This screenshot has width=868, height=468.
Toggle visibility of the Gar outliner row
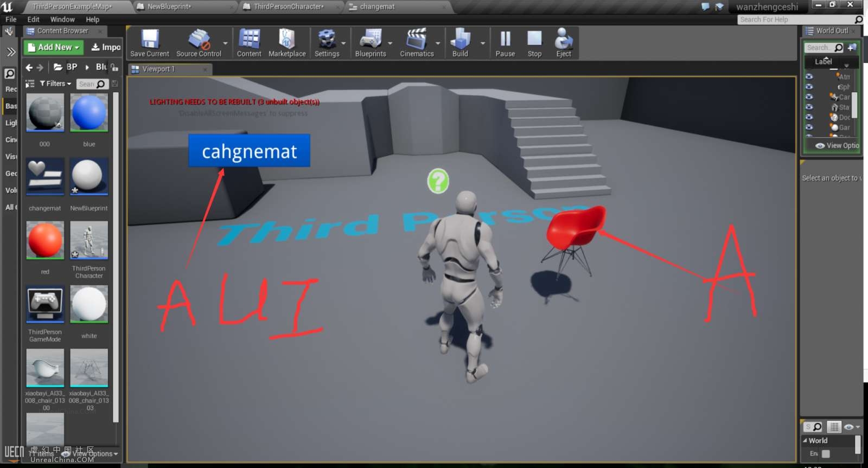(809, 127)
